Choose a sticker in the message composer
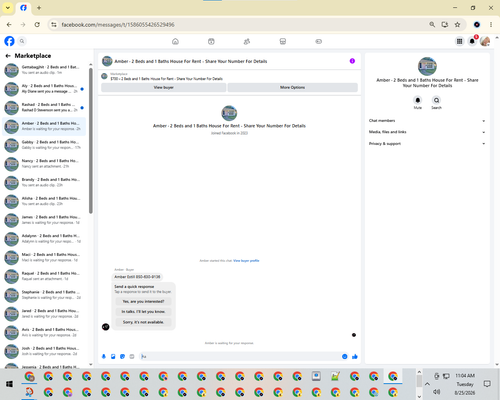This screenshot has height=400, width=500. click(122, 357)
